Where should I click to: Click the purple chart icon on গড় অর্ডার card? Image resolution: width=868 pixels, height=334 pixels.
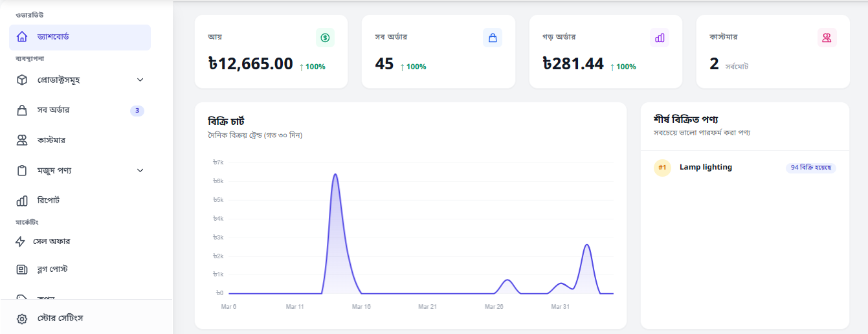pyautogui.click(x=660, y=38)
